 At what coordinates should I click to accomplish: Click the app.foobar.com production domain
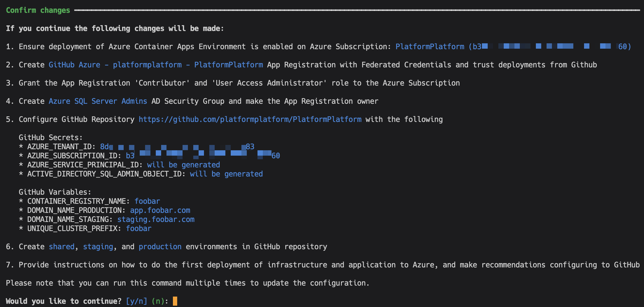[x=160, y=210]
